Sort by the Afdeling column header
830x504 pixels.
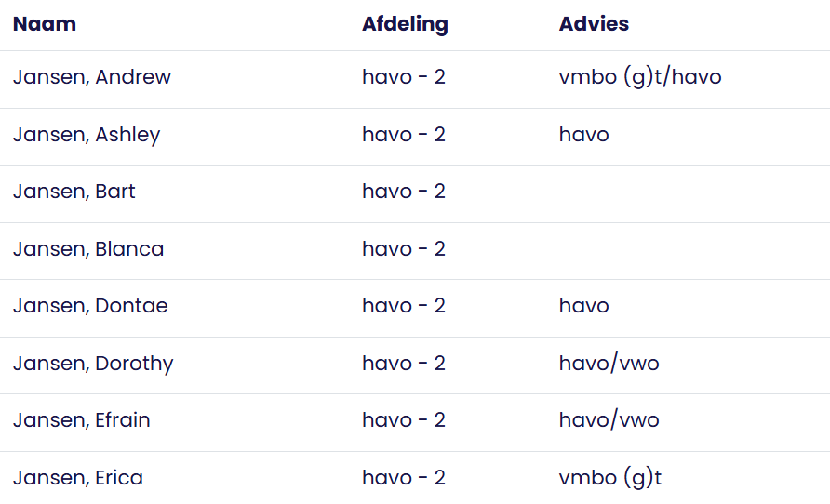tap(405, 24)
